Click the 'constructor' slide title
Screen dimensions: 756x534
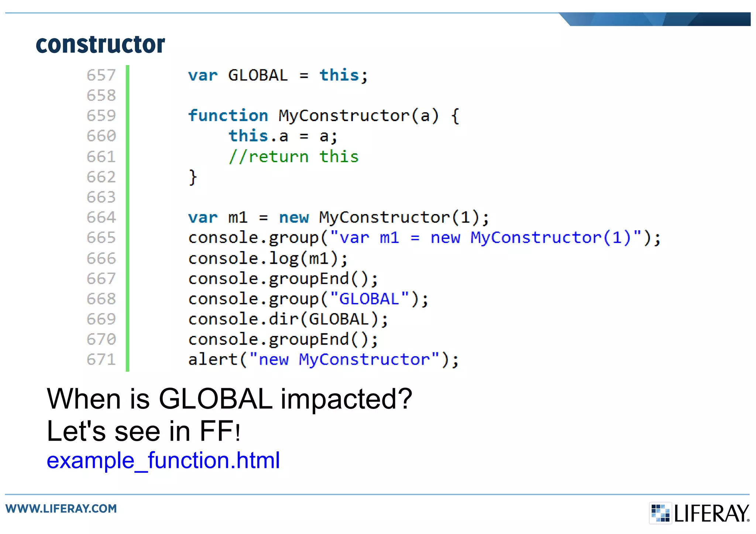tap(100, 44)
